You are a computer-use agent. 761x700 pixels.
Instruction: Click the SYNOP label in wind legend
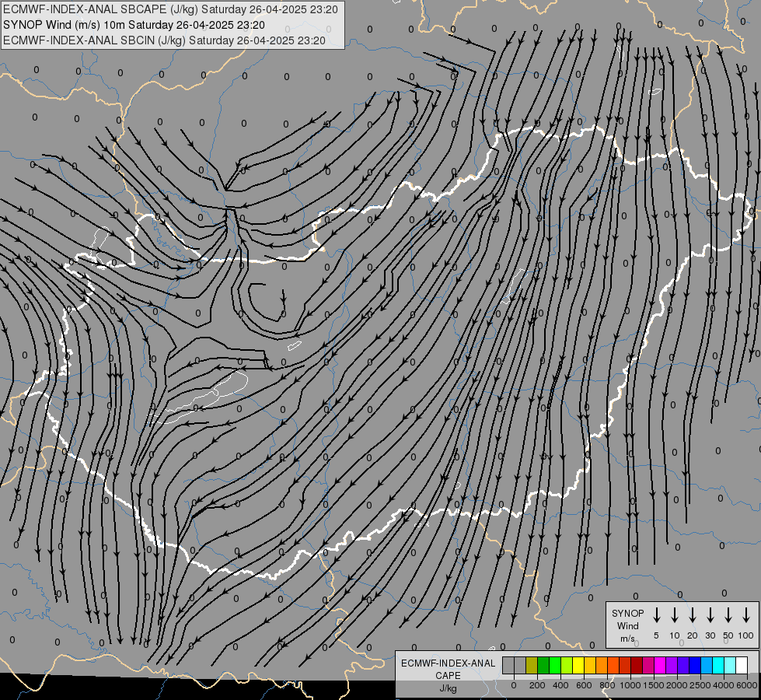627,613
